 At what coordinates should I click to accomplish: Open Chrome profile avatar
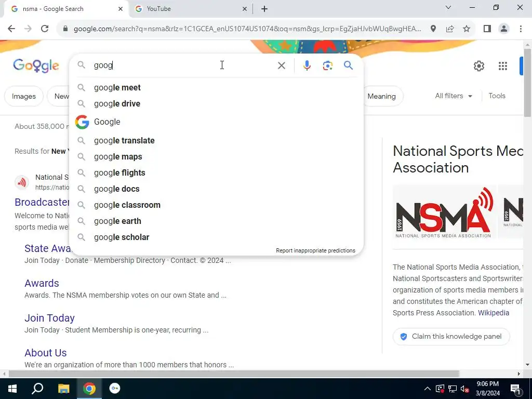click(504, 29)
